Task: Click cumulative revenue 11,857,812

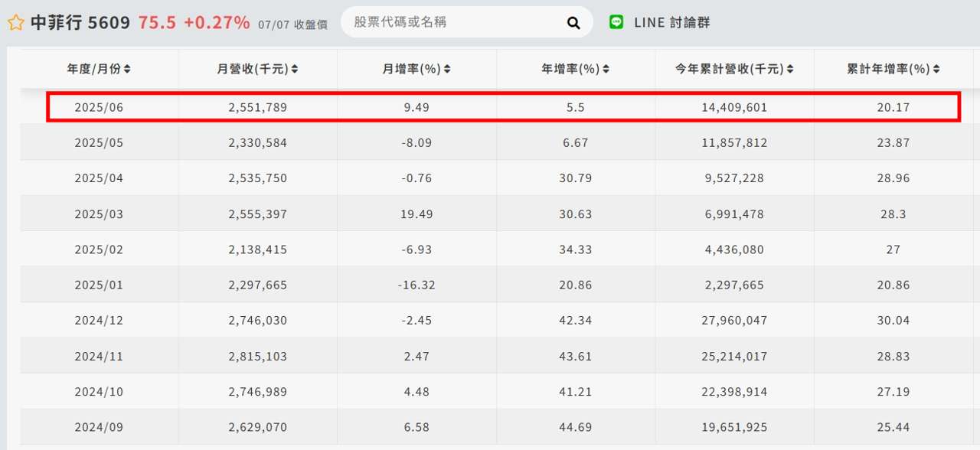Action: click(x=734, y=143)
